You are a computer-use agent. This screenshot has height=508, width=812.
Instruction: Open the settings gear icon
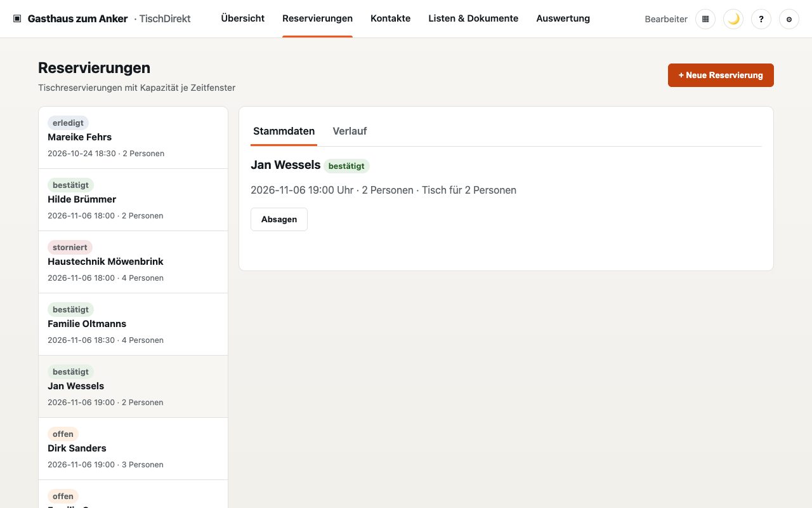click(789, 19)
